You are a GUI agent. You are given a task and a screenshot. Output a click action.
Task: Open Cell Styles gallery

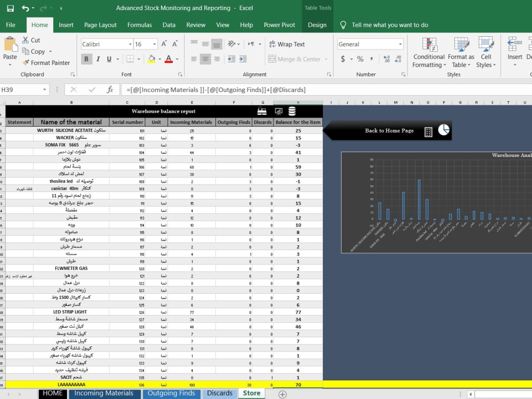click(486, 53)
